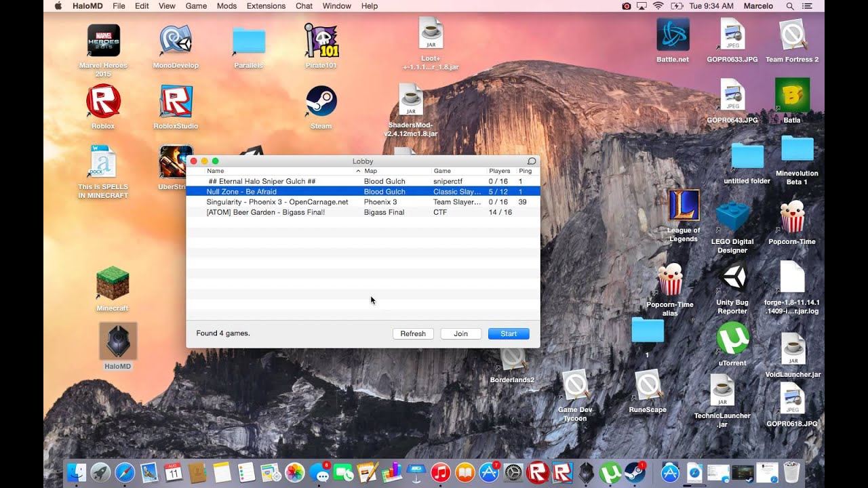Open the File menu
The width and height of the screenshot is (868, 488).
coord(119,6)
